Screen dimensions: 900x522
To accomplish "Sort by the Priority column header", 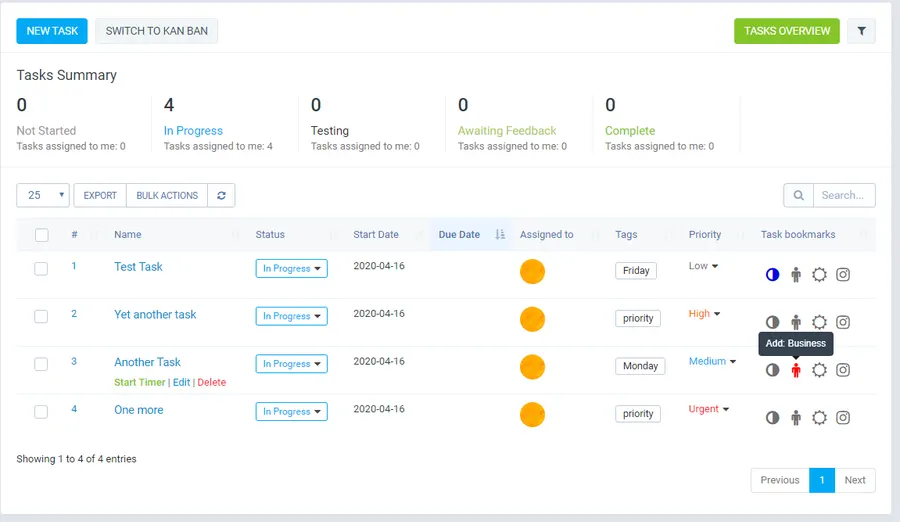I will (705, 234).
